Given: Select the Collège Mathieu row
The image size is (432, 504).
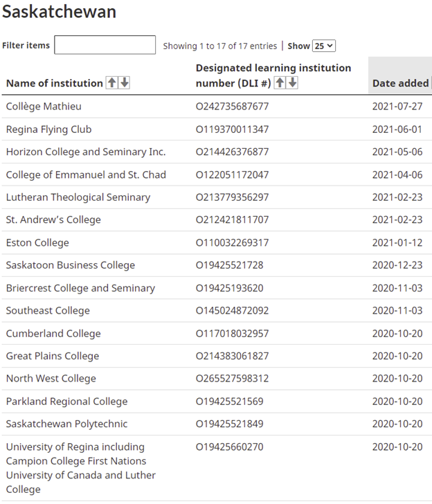Looking at the screenshot, I should [217, 107].
